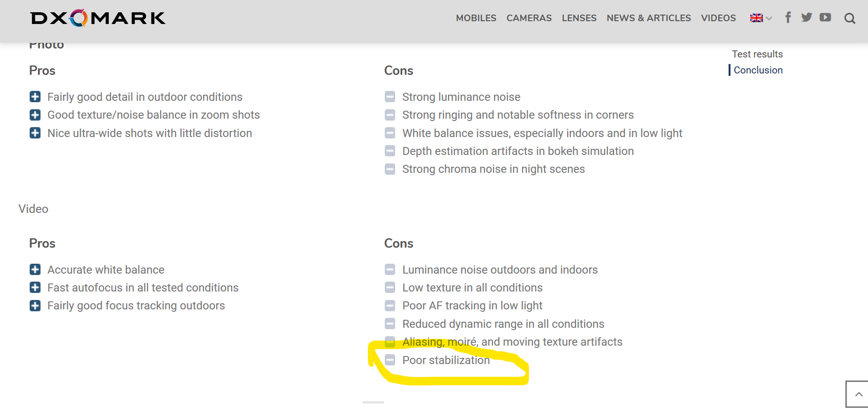The width and height of the screenshot is (868, 413).
Task: Open the Lenses menu
Action: point(579,18)
